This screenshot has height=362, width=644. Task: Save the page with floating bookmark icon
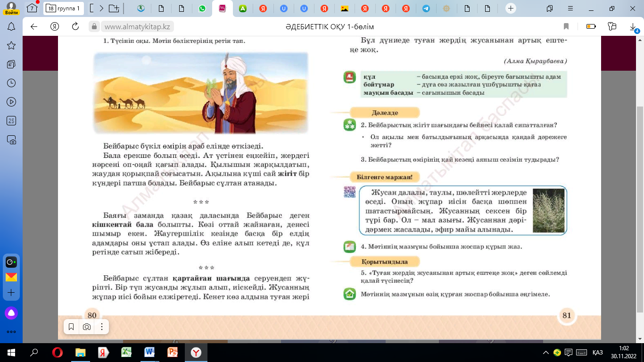[x=71, y=327]
